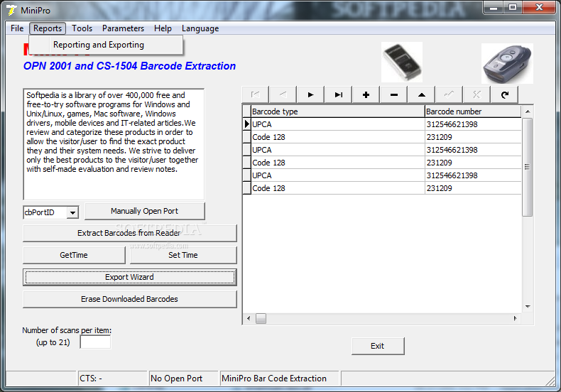This screenshot has width=561, height=392.
Task: Click grid horizontal scrollbar left arrow
Action: pyautogui.click(x=249, y=318)
